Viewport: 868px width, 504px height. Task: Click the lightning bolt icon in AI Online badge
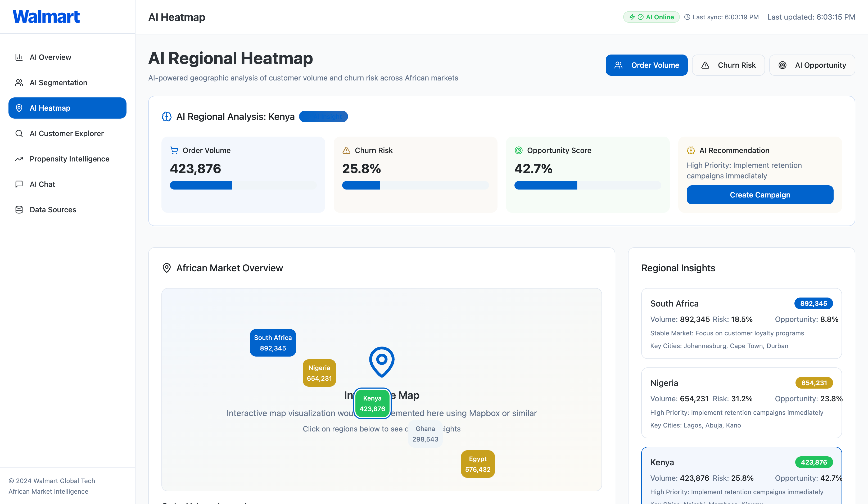632,17
